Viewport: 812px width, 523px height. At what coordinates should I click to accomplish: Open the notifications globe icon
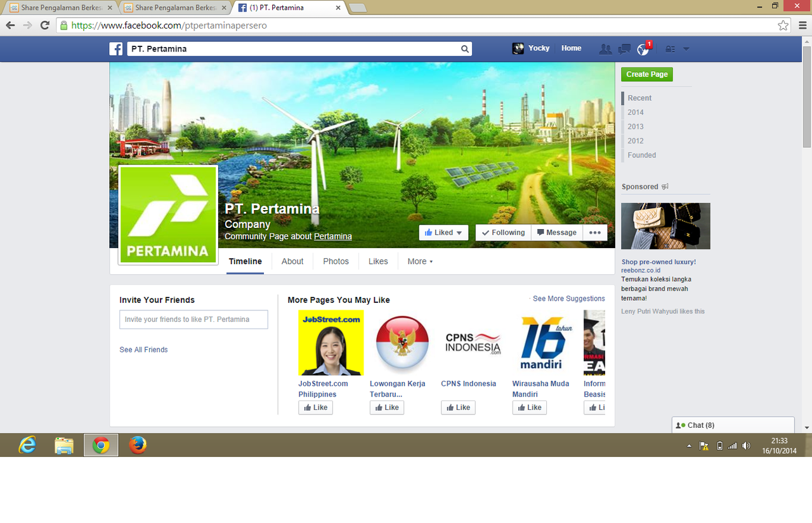pyautogui.click(x=643, y=49)
